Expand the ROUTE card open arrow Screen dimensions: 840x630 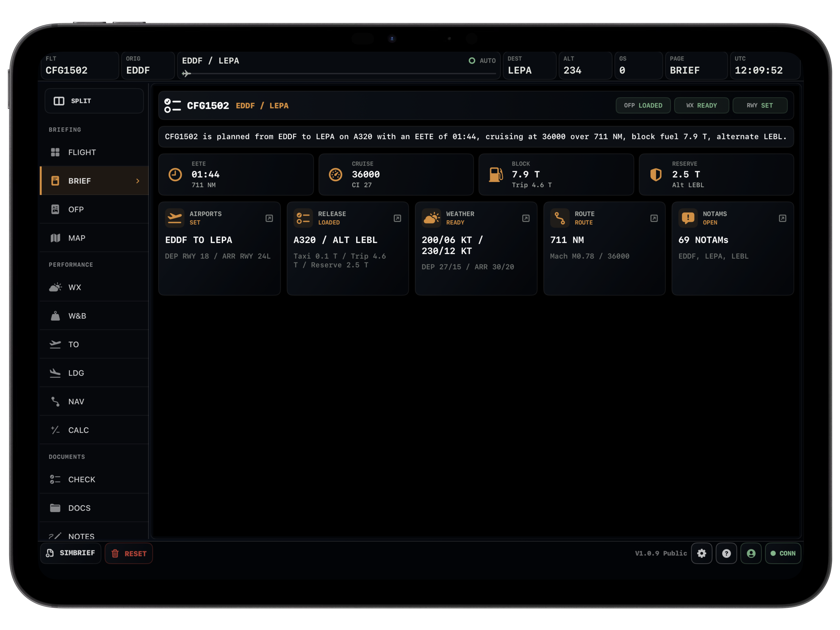[x=654, y=218]
